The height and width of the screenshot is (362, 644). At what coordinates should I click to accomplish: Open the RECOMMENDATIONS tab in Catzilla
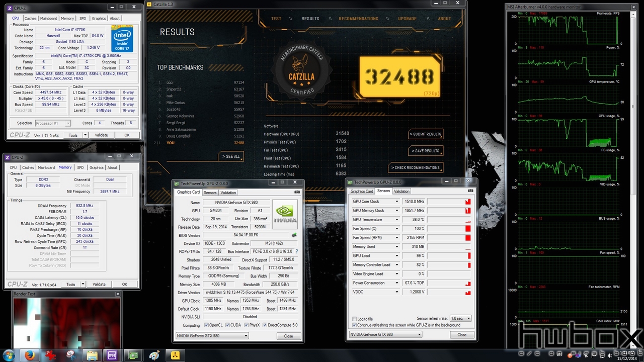click(x=359, y=19)
